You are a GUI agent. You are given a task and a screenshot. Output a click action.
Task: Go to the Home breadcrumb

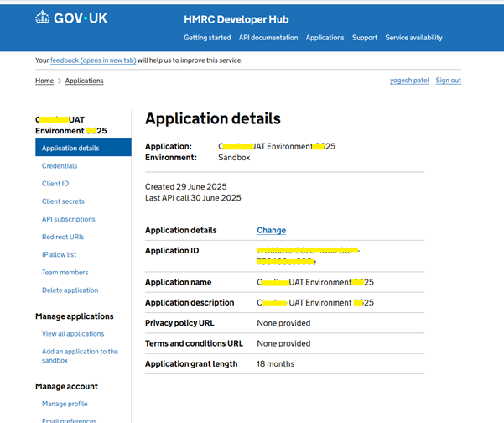(44, 81)
